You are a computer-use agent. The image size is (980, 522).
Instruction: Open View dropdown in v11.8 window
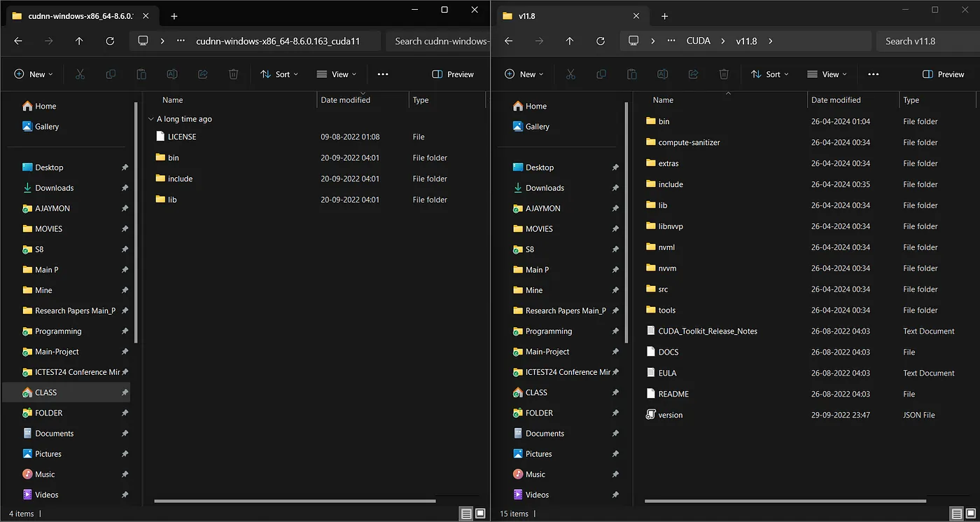(x=827, y=74)
